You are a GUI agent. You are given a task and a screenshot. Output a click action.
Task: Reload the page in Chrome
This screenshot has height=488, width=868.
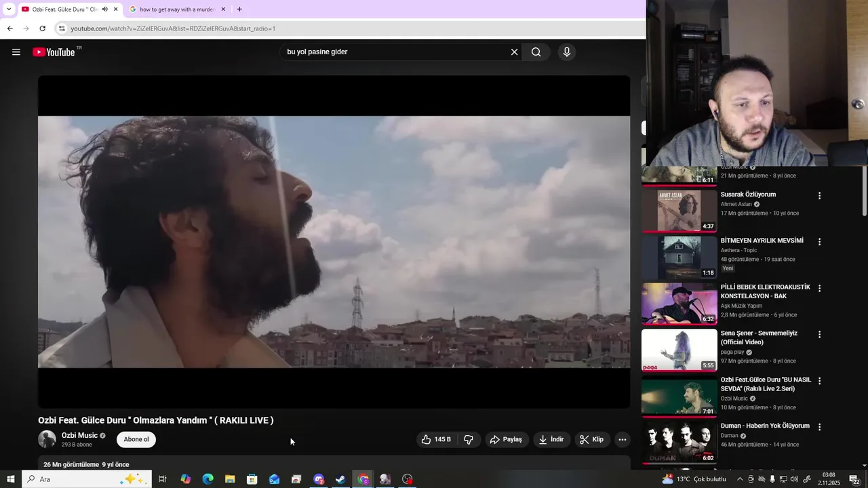click(x=42, y=28)
